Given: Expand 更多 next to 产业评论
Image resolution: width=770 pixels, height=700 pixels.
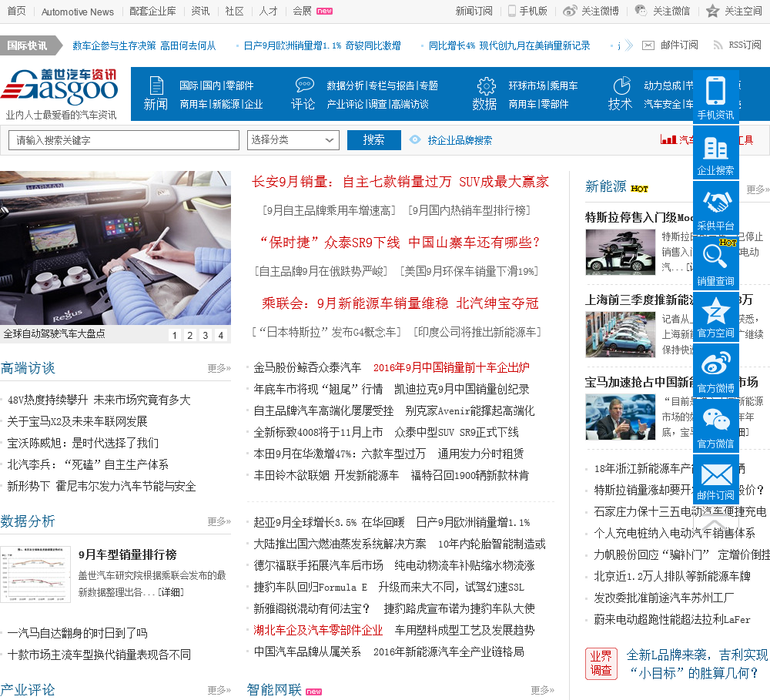Looking at the screenshot, I should [219, 690].
